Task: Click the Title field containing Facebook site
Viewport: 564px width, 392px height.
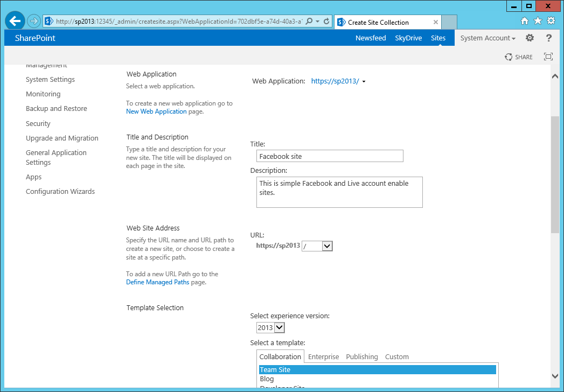Action: [x=330, y=156]
